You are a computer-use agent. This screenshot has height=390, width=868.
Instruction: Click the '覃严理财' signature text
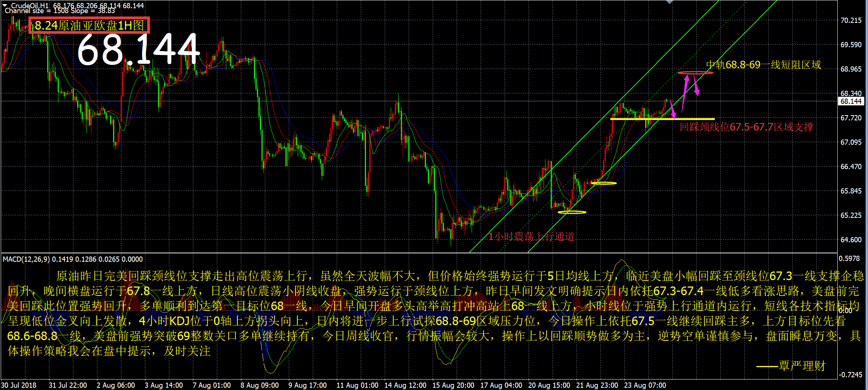pos(802,366)
